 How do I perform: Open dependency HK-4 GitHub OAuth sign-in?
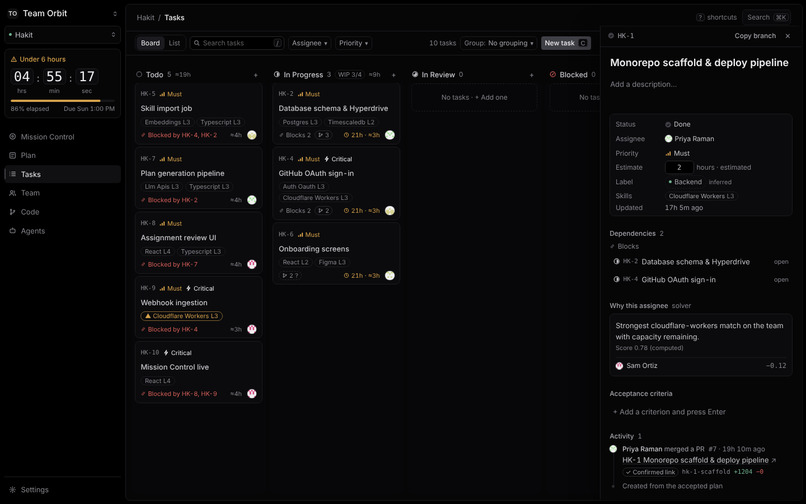[x=701, y=280]
